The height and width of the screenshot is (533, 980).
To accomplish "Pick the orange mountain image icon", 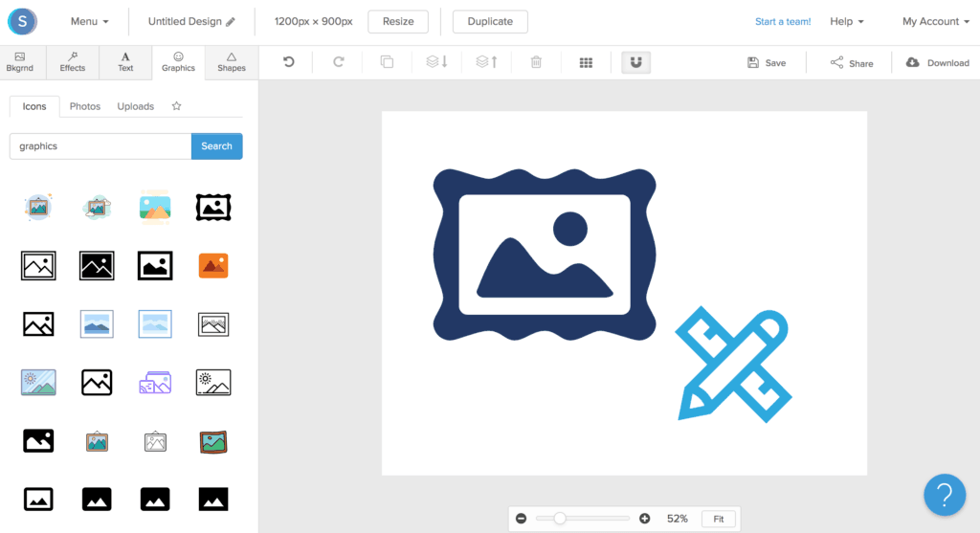I will point(213,266).
